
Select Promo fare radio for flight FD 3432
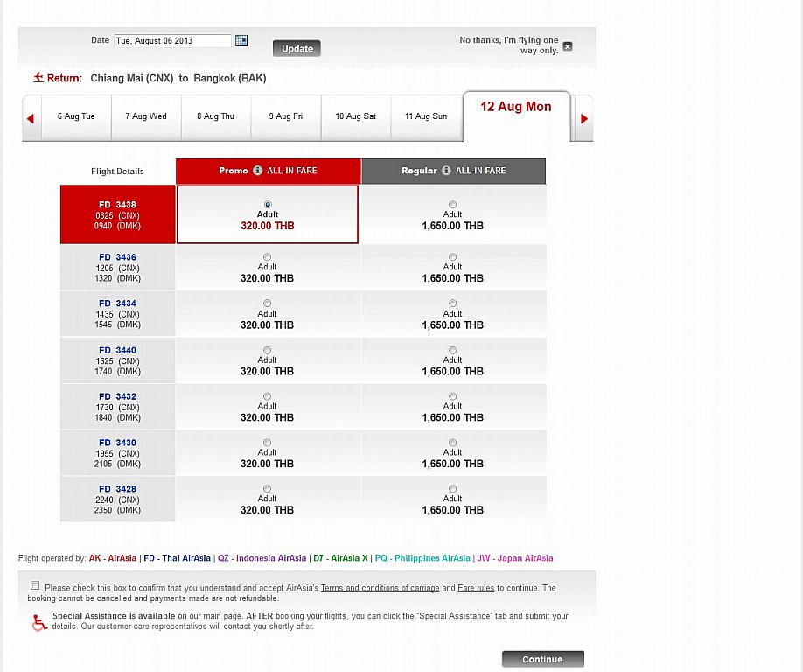click(268, 396)
